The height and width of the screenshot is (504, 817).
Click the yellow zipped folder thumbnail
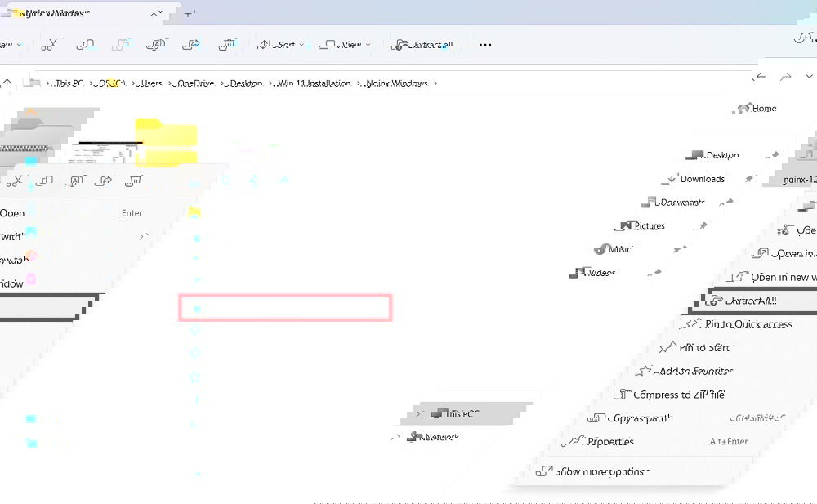tap(166, 142)
